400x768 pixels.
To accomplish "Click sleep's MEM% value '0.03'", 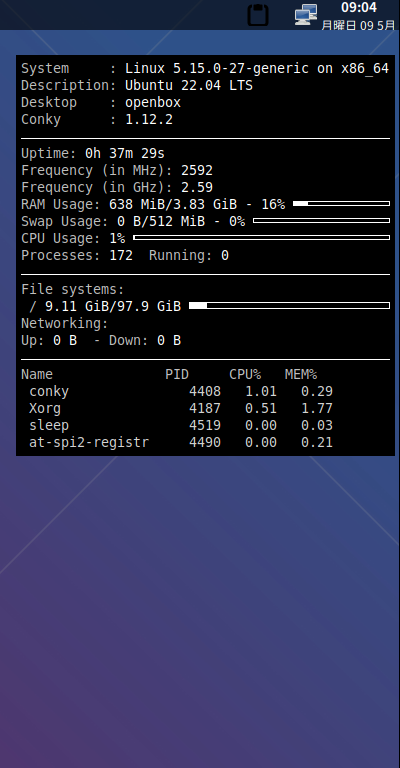I will pos(317,426).
